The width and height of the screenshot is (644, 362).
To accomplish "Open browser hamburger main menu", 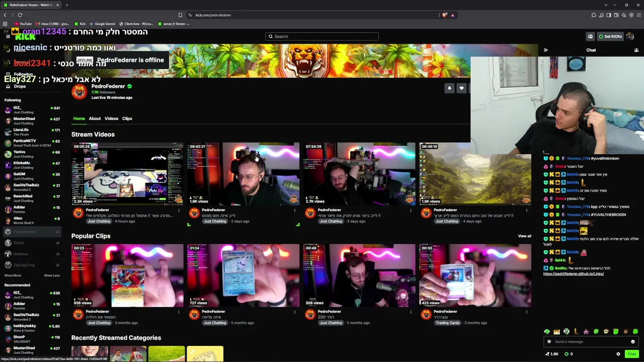I will pyautogui.click(x=639, y=15).
